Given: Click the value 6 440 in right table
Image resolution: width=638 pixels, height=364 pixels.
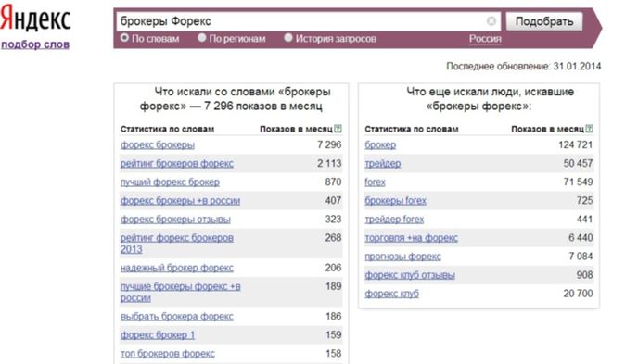Looking at the screenshot, I should point(581,238).
